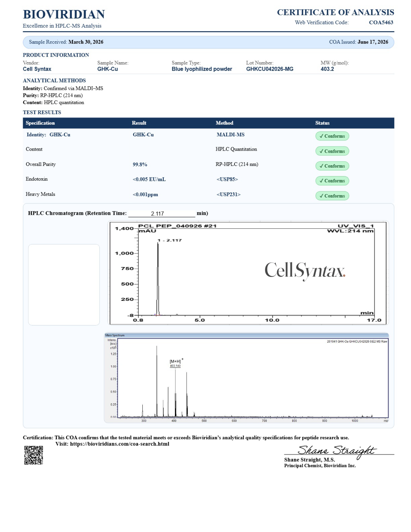Image resolution: width=411 pixels, height=532 pixels.
Task: Click the Mass Spectrum panel title bar
Action: coord(246,335)
